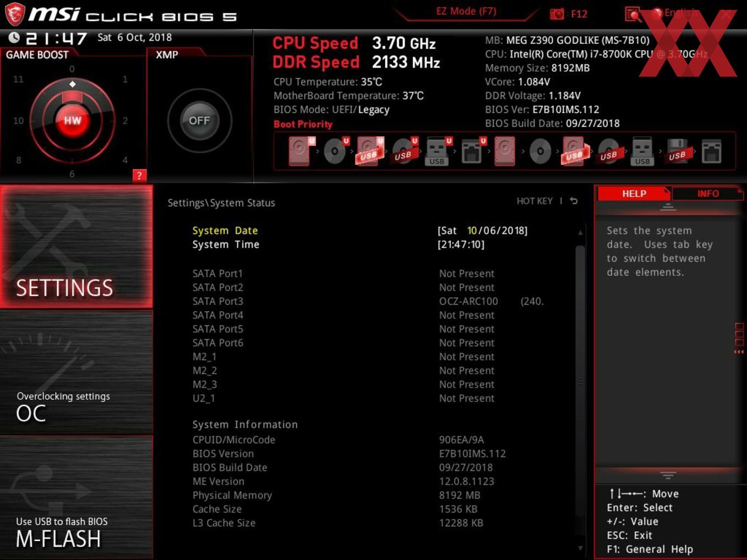
Task: Select the UEFI CD/DVD boot device icon
Action: pos(336,151)
